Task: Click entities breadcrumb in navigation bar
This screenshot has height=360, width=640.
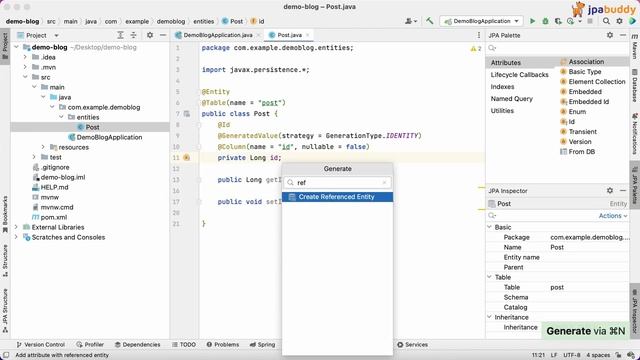Action: tap(203, 21)
